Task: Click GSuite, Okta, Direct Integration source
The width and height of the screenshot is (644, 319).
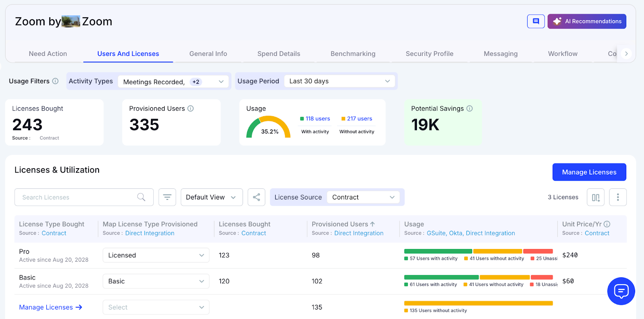Action: 471,233
